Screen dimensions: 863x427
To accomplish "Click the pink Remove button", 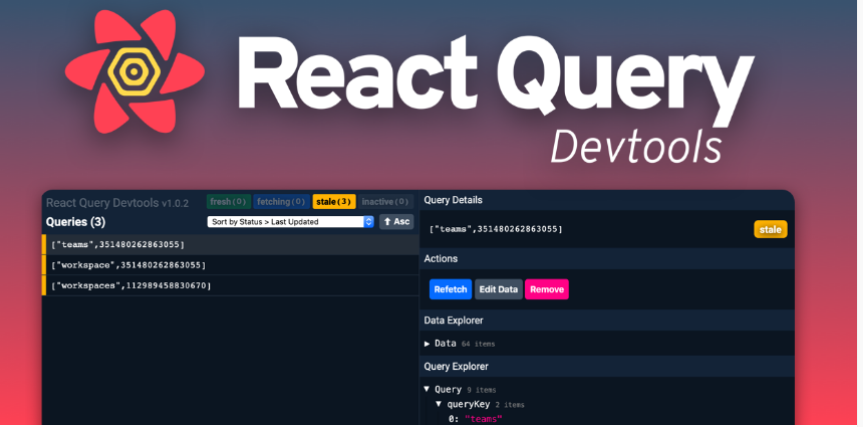I will pos(547,289).
